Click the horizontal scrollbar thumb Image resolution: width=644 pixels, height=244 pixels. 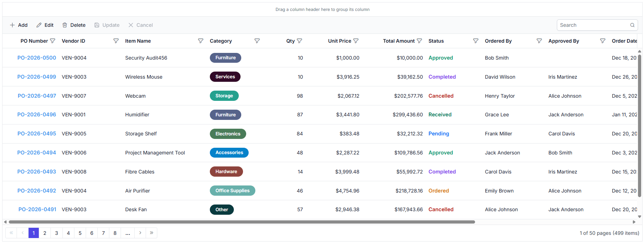tap(242, 222)
